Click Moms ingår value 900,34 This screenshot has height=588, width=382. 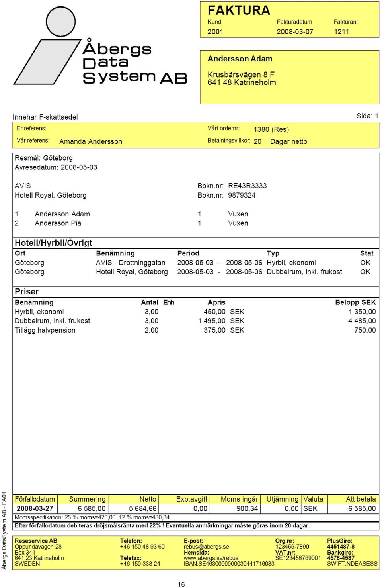(247, 509)
